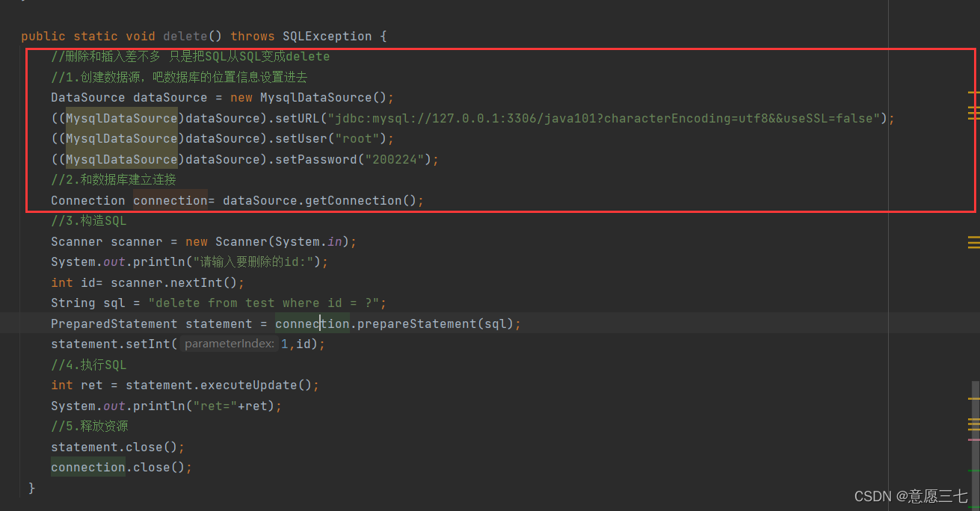
Task: Click the scanner.nextInt() call
Action: [173, 282]
